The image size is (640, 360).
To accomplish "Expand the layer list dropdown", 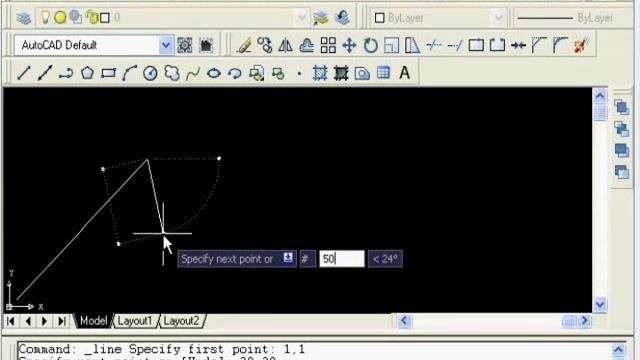I will 301,18.
